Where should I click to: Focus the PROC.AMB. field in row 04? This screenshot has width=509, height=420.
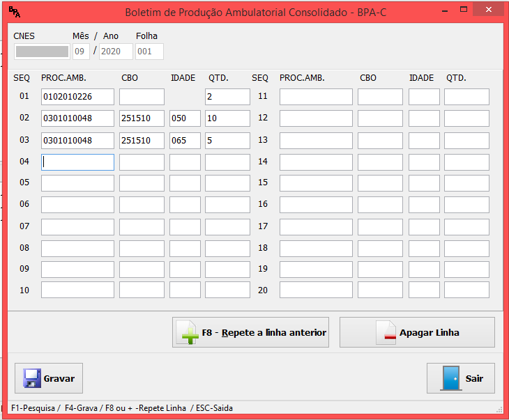coord(77,162)
